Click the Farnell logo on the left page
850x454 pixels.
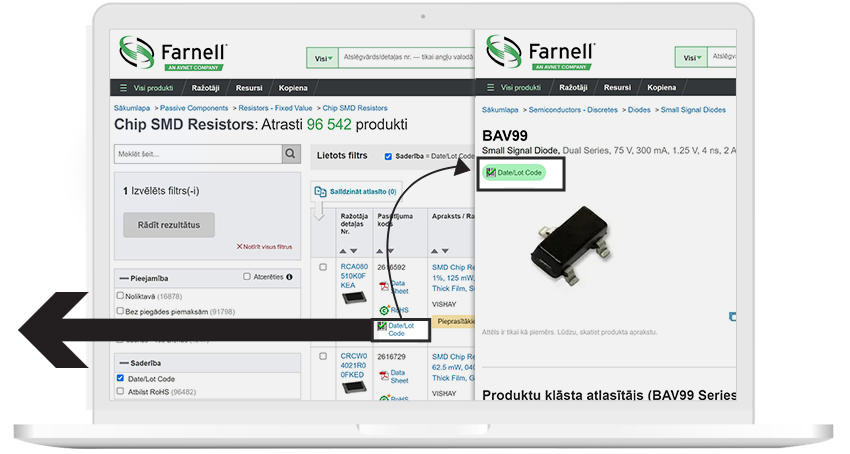(x=173, y=53)
